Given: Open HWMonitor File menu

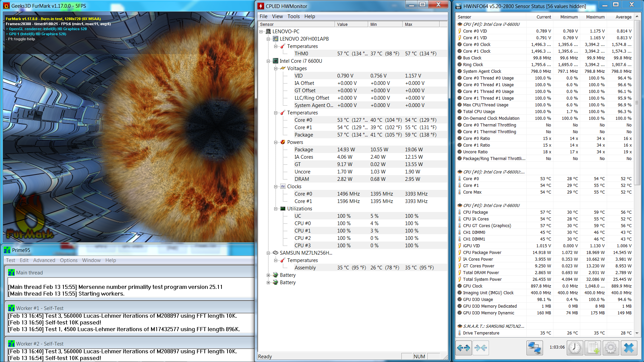Looking at the screenshot, I should [263, 16].
